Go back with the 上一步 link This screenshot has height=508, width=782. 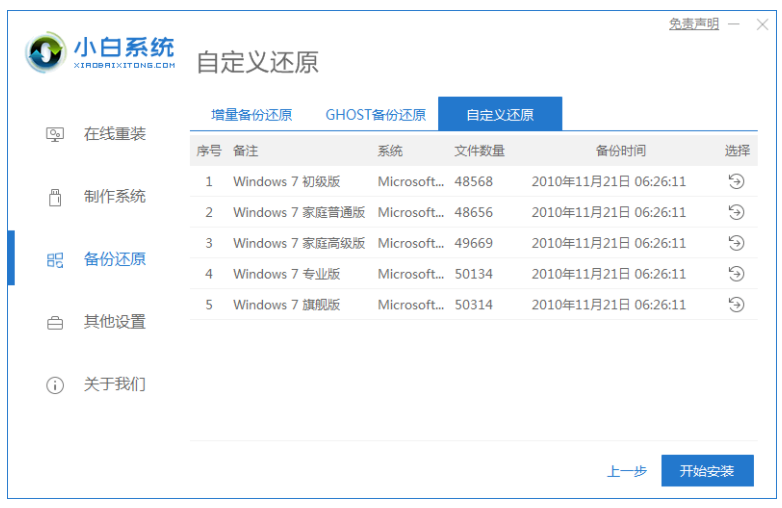pos(626,471)
